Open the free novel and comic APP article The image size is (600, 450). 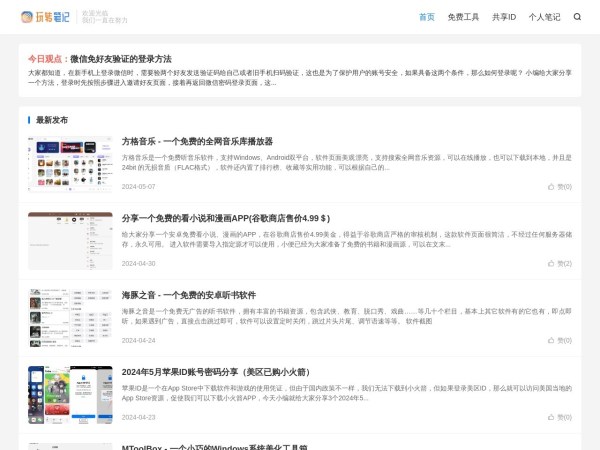click(x=226, y=218)
